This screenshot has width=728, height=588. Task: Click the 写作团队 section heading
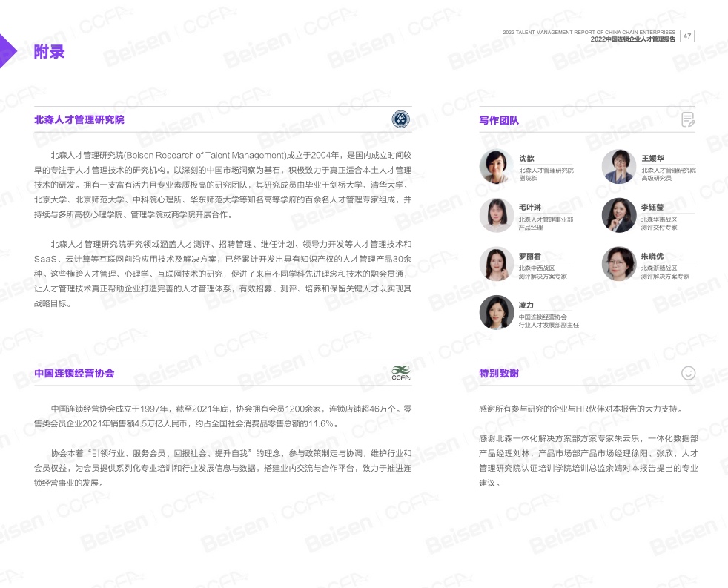coord(499,120)
